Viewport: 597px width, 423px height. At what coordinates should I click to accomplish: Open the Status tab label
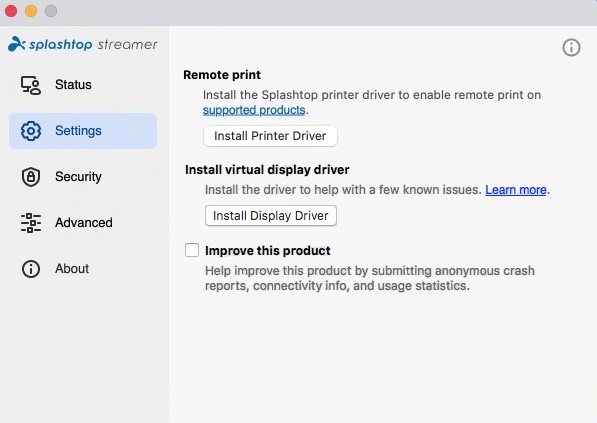click(73, 85)
